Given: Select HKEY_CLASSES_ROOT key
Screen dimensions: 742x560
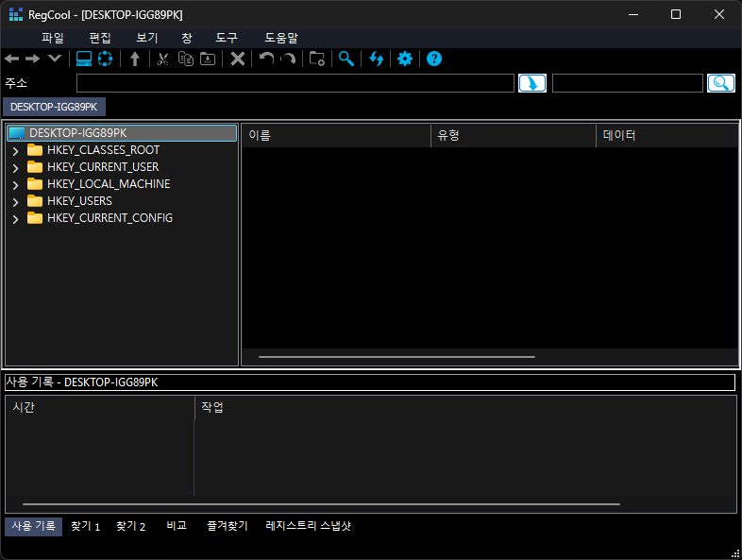Looking at the screenshot, I should [103, 150].
